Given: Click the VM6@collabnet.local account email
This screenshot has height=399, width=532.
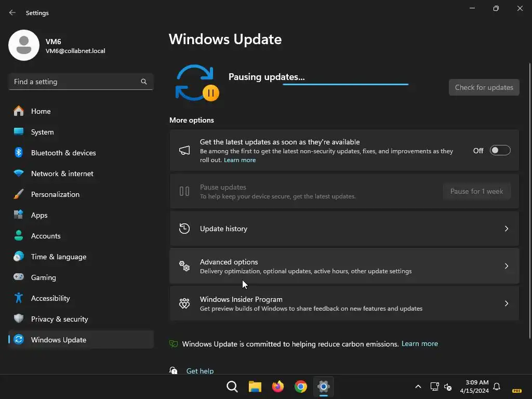Looking at the screenshot, I should click(75, 51).
